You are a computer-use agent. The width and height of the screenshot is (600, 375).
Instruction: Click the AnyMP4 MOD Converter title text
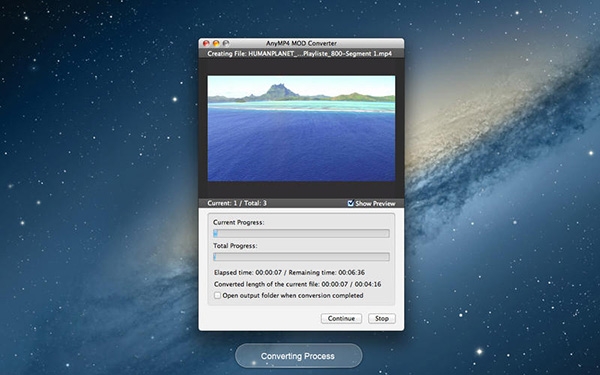point(301,43)
